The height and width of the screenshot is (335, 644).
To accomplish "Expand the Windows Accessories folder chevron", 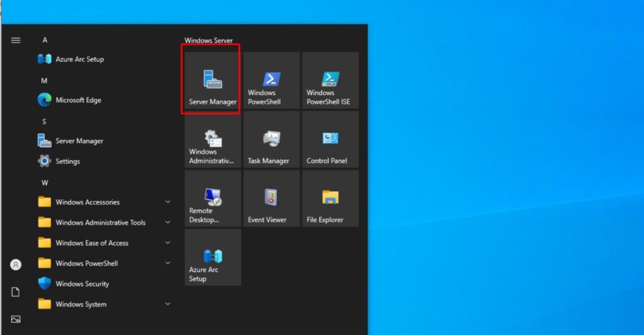I will point(167,202).
